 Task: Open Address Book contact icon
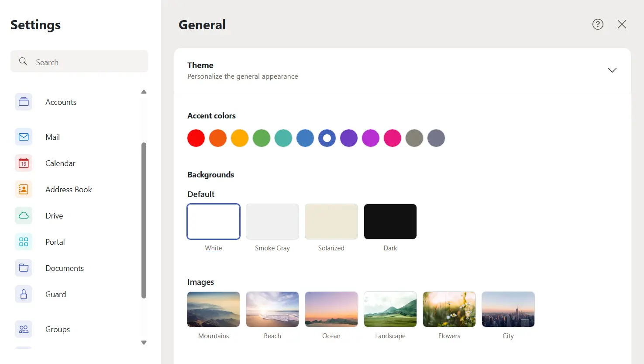(x=24, y=189)
